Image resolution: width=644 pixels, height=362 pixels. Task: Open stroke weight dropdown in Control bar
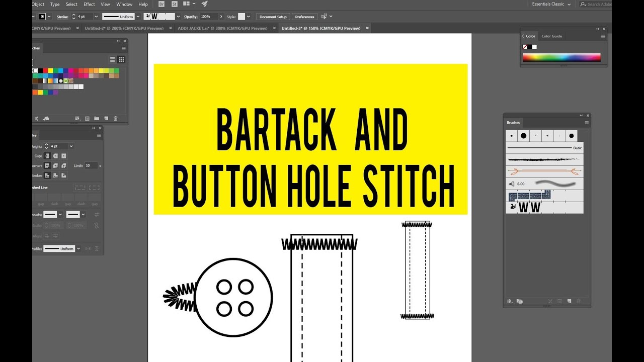click(x=96, y=17)
